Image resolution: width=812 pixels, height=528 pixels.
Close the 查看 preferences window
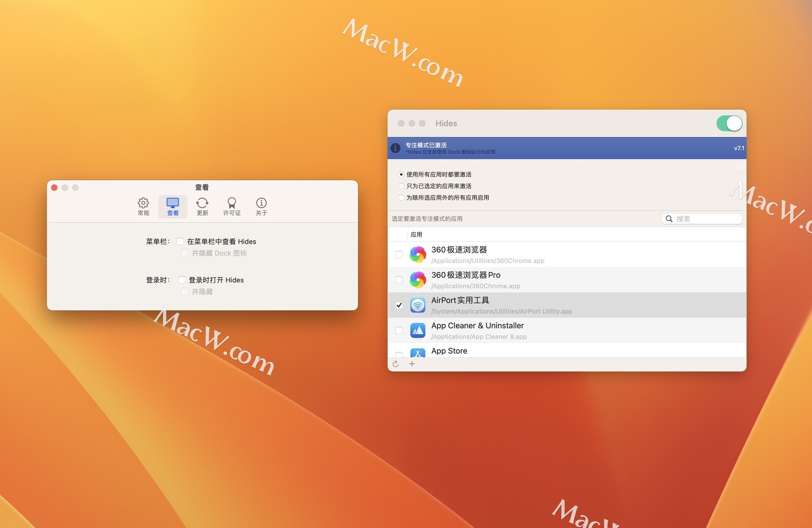pyautogui.click(x=55, y=188)
